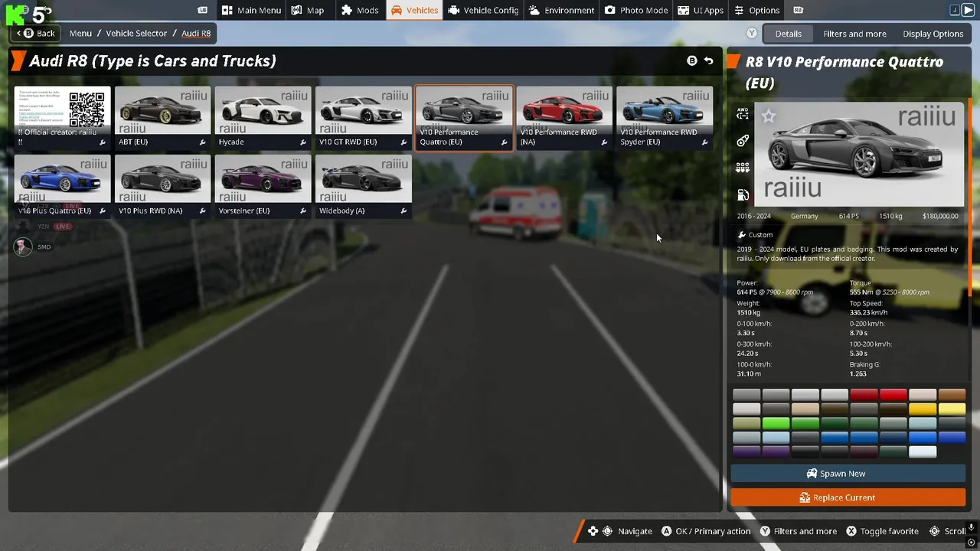Viewport: 980px width, 551px height.
Task: Pick the orange-yellow paint swatch
Action: coord(923,409)
